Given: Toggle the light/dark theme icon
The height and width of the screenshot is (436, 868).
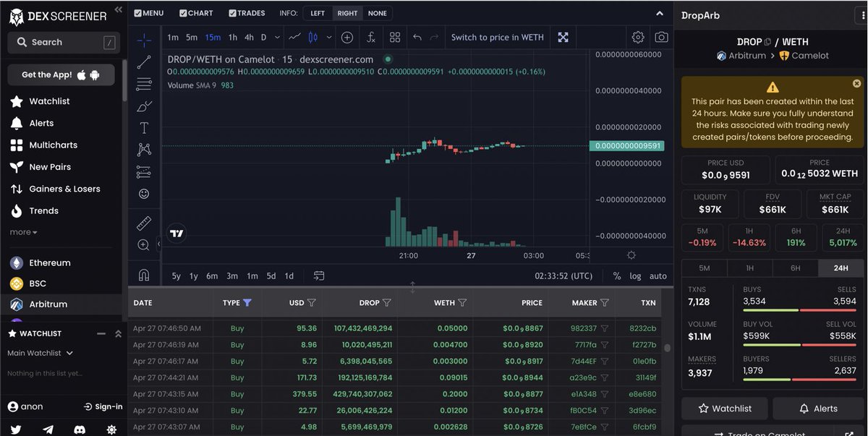Looking at the screenshot, I should point(111,429).
